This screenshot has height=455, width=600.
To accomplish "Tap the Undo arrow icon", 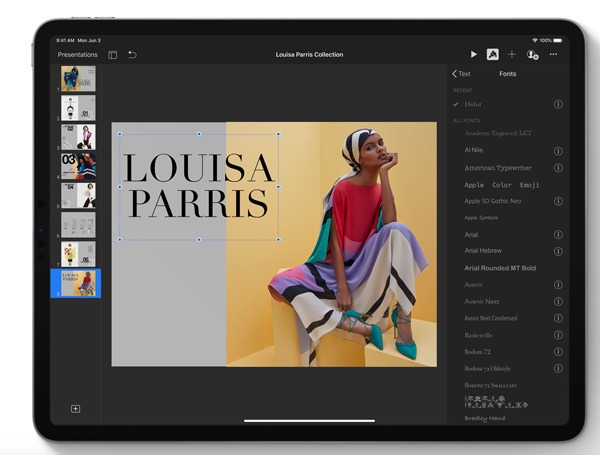I will [132, 54].
